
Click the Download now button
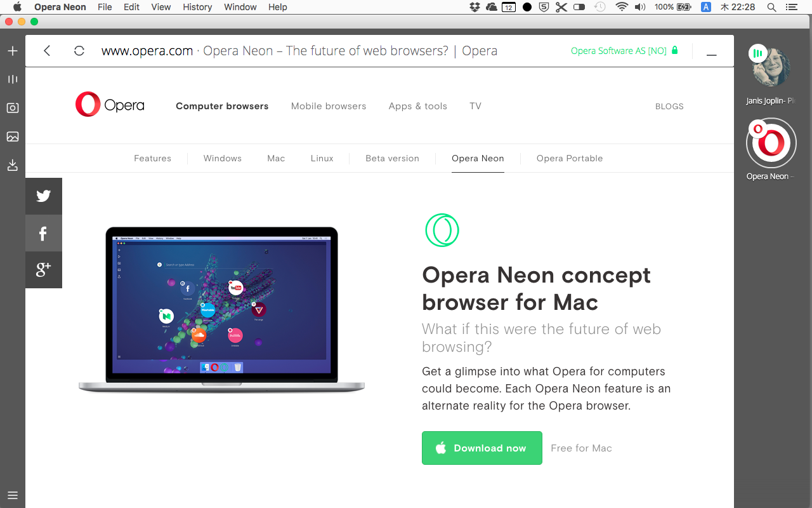tap(482, 448)
